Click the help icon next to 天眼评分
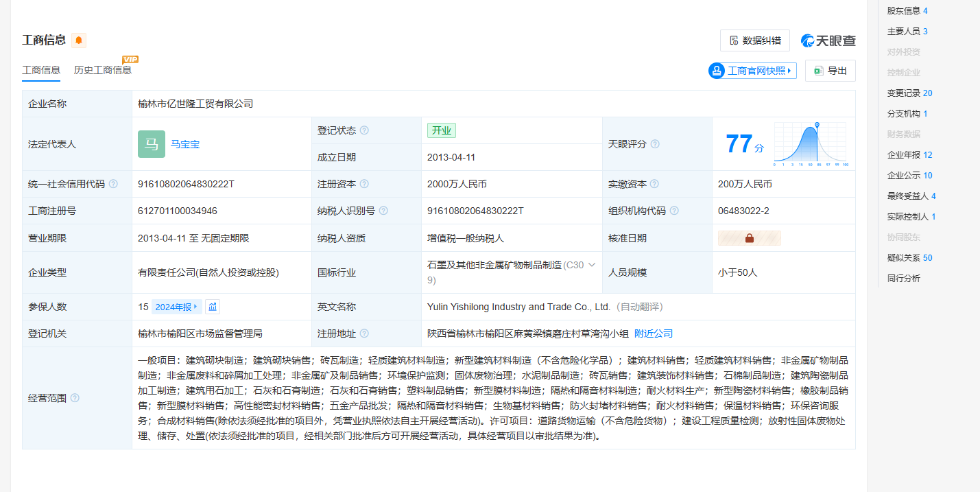The height and width of the screenshot is (492, 980). pyautogui.click(x=655, y=144)
